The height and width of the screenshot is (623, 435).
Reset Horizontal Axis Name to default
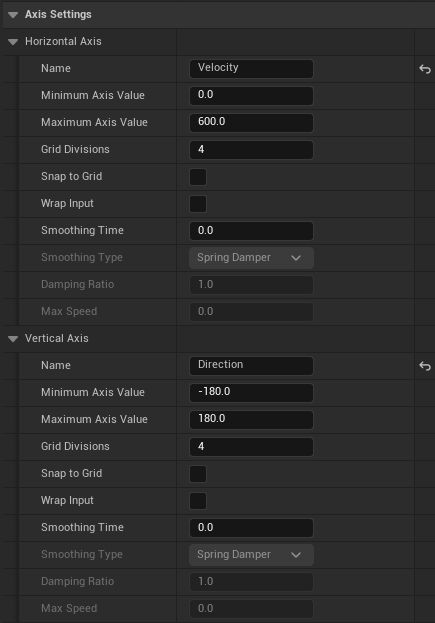click(425, 69)
